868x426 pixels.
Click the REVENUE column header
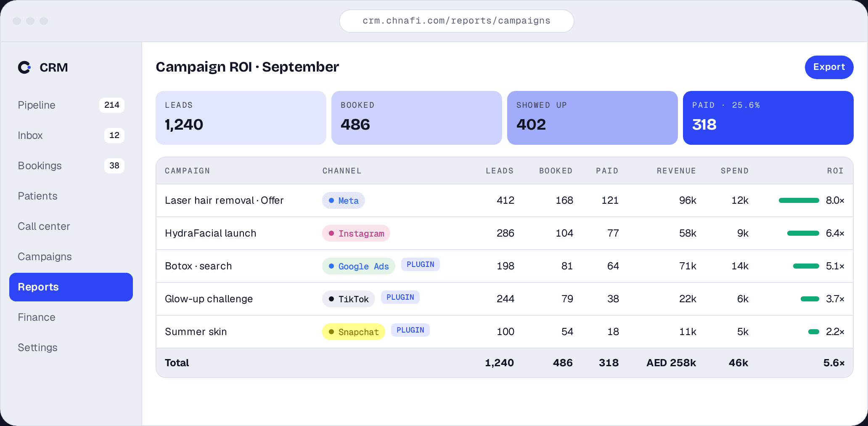[x=676, y=171]
